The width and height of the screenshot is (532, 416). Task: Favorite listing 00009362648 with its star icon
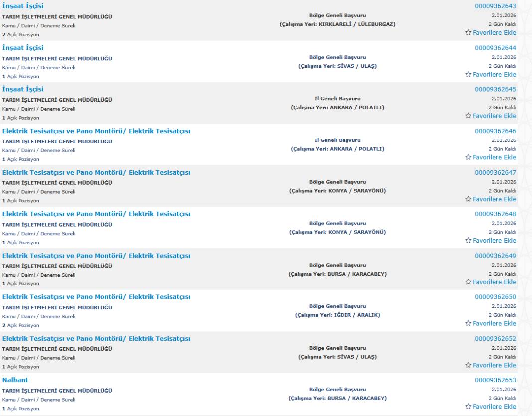[467, 241]
